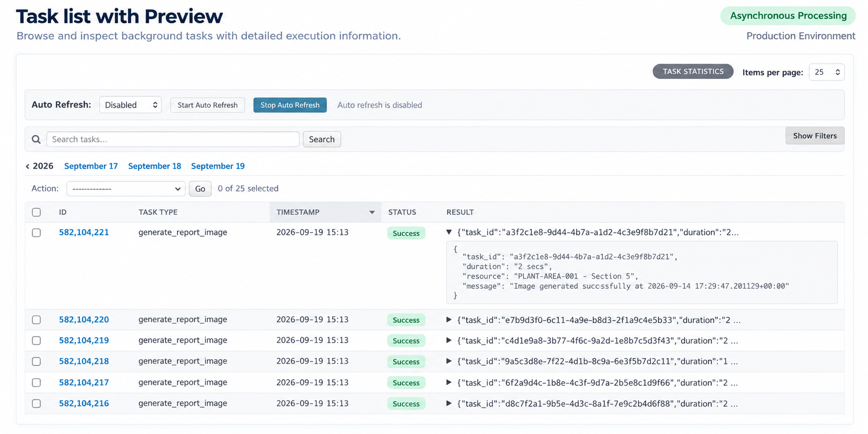Image resolution: width=868 pixels, height=434 pixels.
Task: Open task 582,104,220 details
Action: tap(84, 320)
